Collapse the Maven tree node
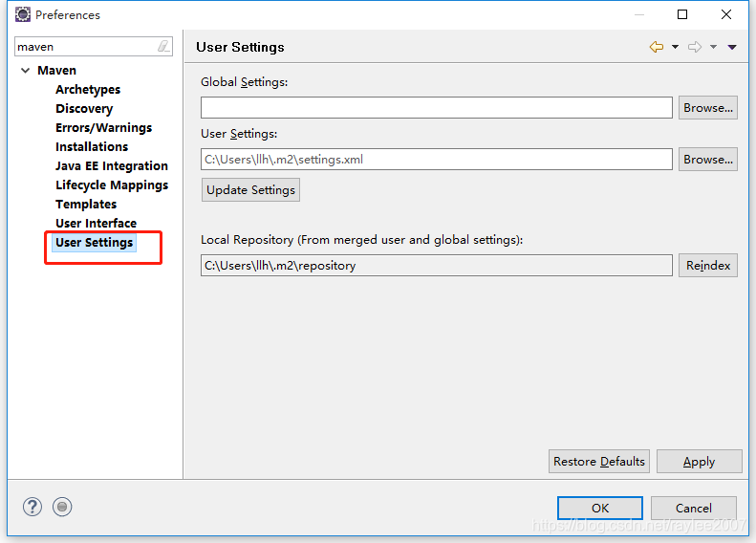This screenshot has width=756, height=543. (x=26, y=71)
